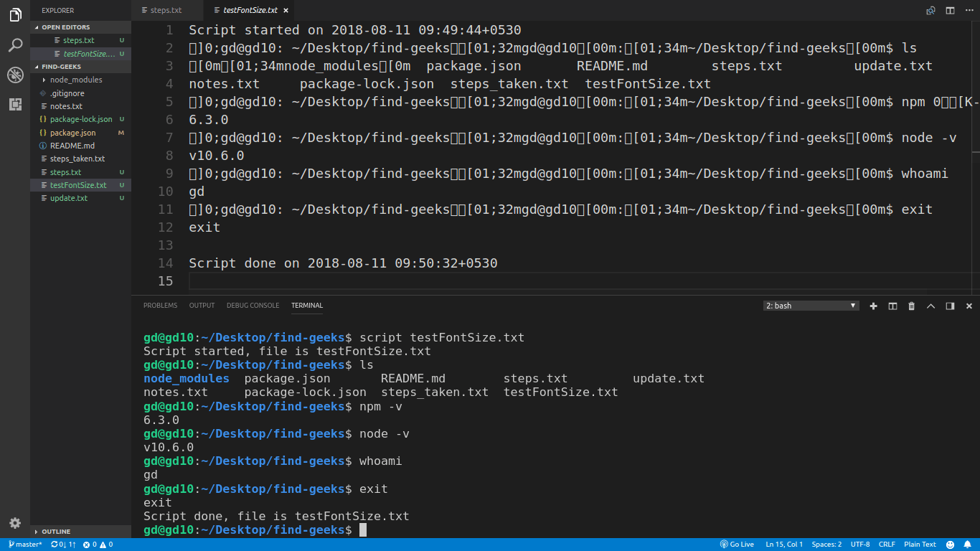Open the '2: bash' terminal dropdown

click(810, 305)
